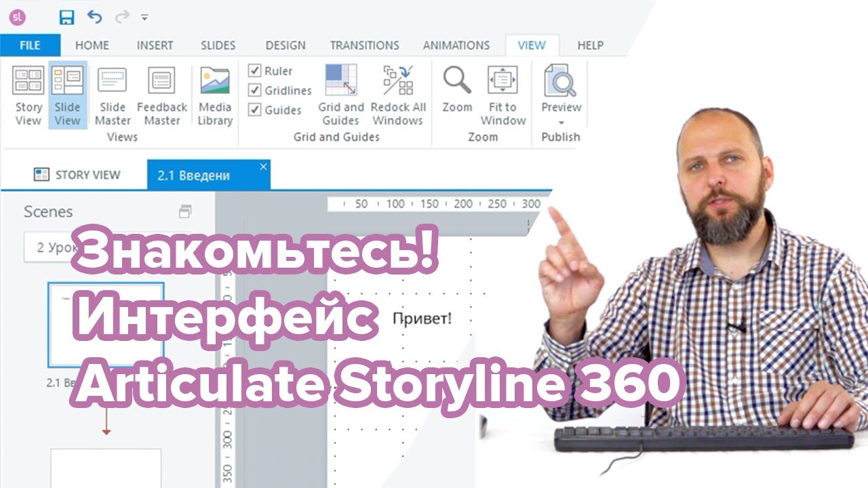Toggle the Gridlines checkbox
The height and width of the screenshot is (488, 868).
(255, 90)
